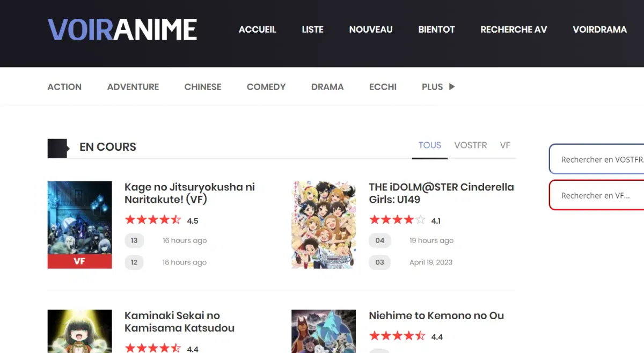Open episode 03 of THE iDOLM@STER Cinderella Girls
This screenshot has width=644, height=353.
pos(380,262)
